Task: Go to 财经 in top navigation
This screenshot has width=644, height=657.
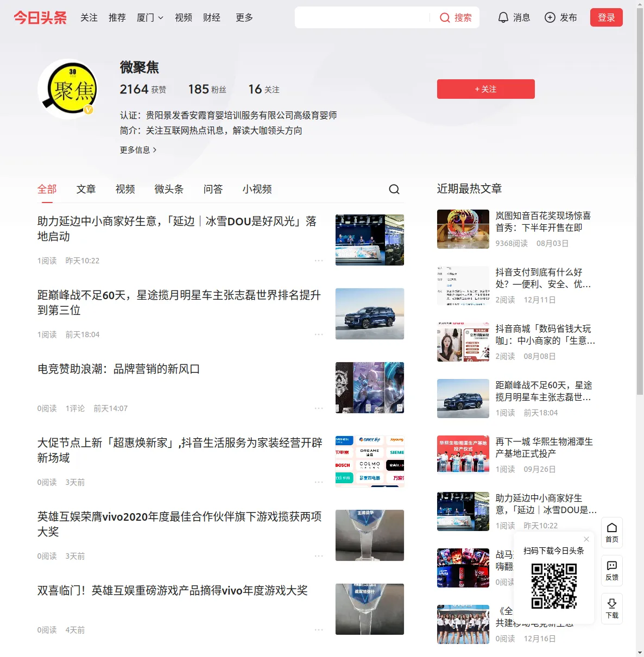Action: 212,17
